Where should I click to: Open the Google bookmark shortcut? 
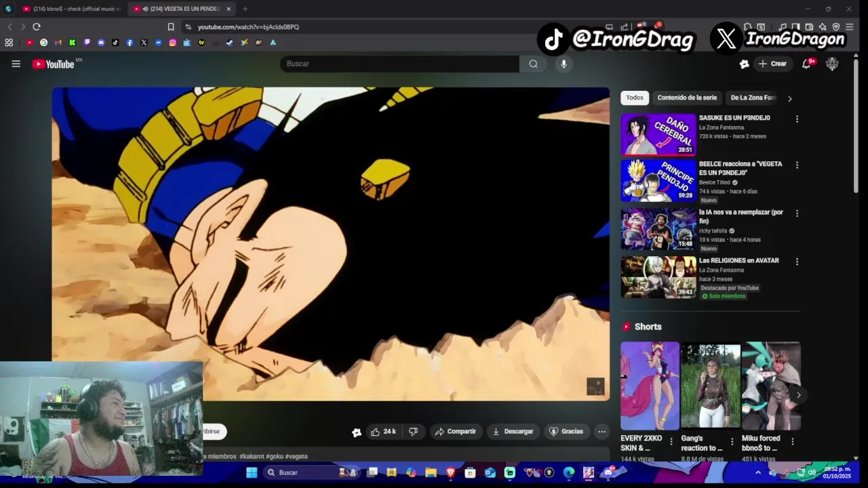(x=44, y=43)
